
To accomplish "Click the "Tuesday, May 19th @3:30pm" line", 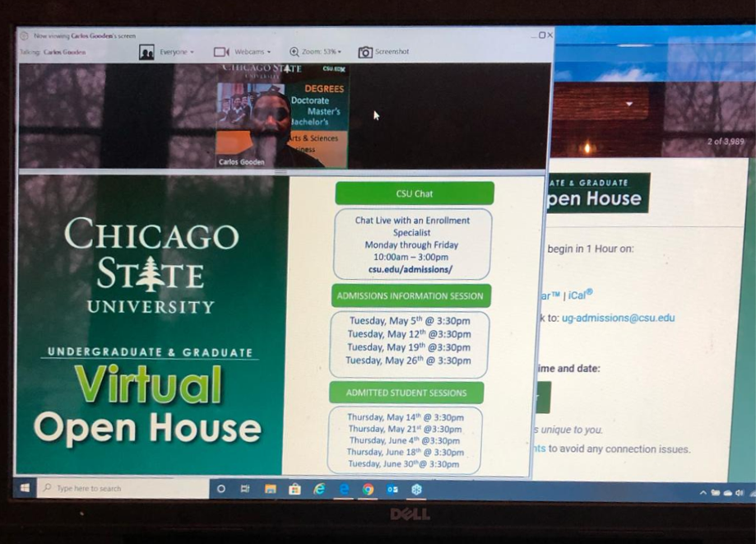I will click(408, 347).
